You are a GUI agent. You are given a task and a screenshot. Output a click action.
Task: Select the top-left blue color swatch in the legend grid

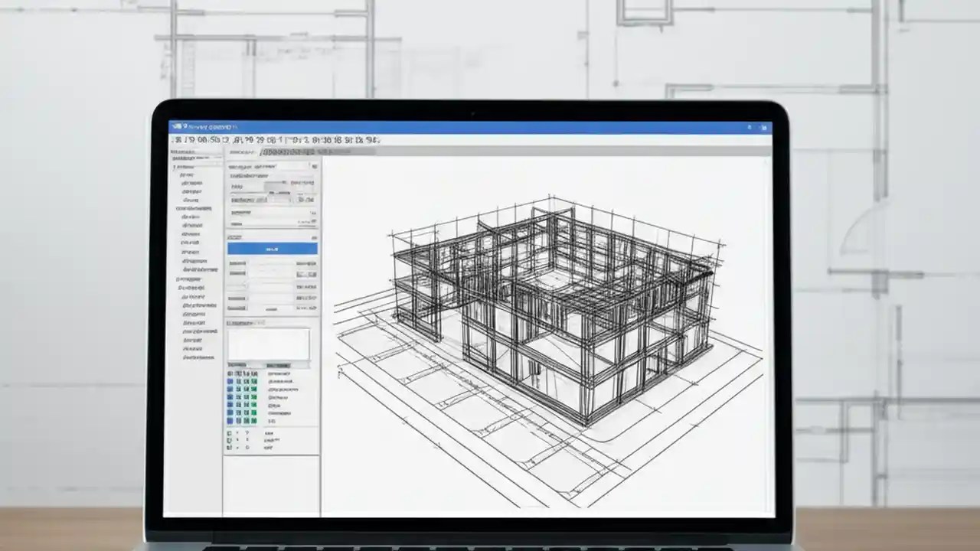(230, 380)
